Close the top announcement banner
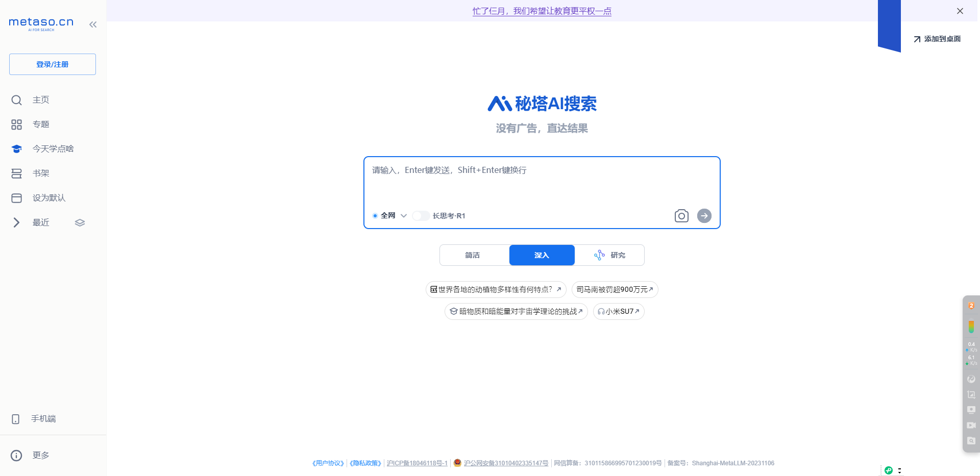Viewport: 980px width, 476px height. click(x=960, y=11)
